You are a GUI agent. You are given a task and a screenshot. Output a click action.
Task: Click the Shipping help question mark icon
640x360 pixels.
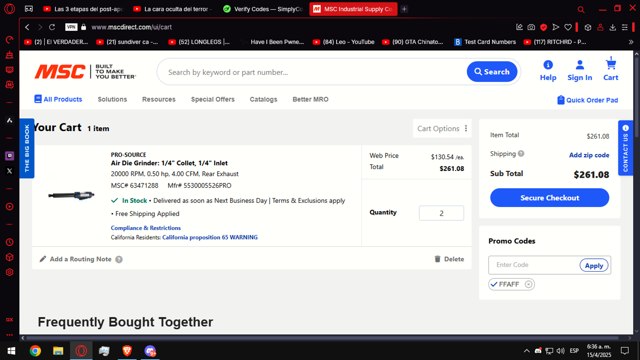(521, 154)
